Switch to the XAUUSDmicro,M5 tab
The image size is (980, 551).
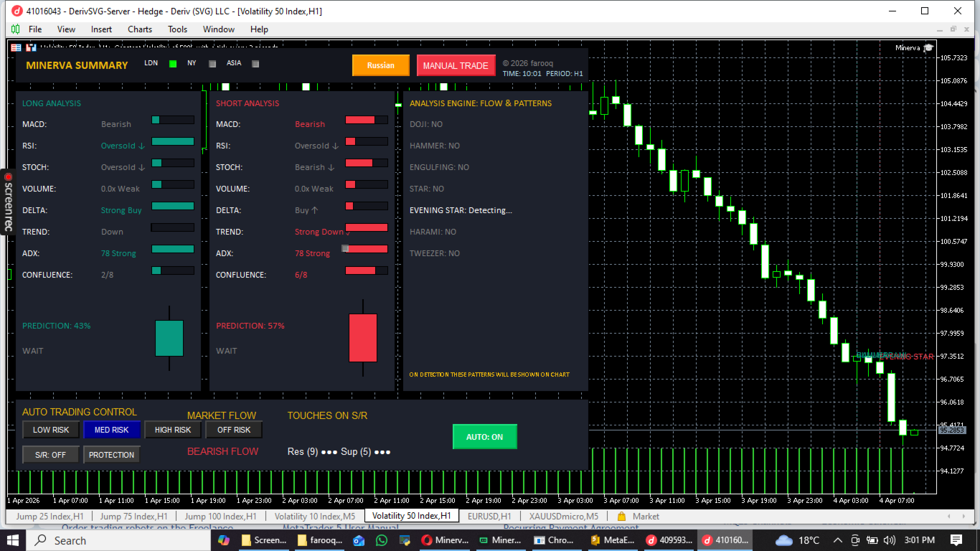click(564, 516)
